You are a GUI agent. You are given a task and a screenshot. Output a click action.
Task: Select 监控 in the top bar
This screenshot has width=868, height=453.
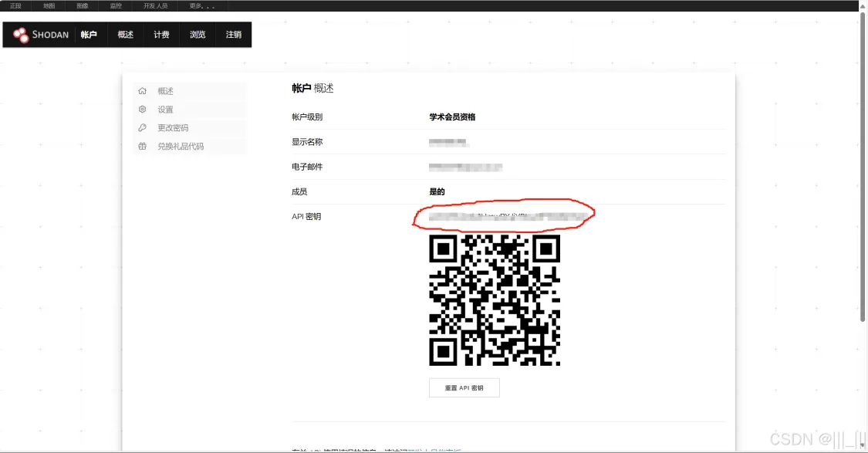point(116,5)
